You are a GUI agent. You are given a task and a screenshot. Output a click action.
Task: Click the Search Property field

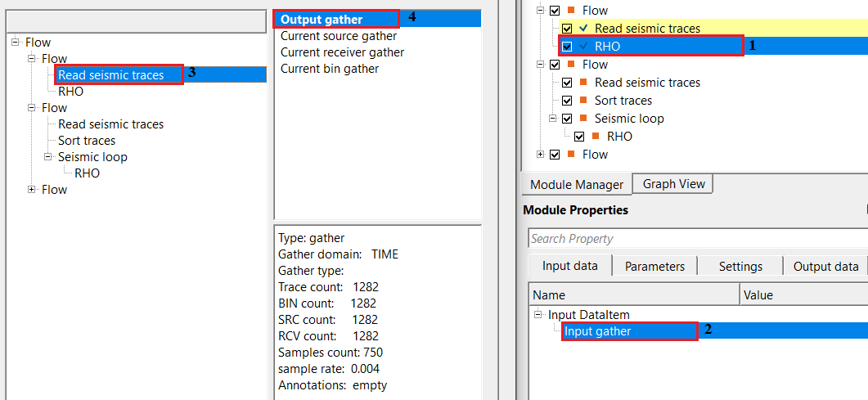[695, 239]
